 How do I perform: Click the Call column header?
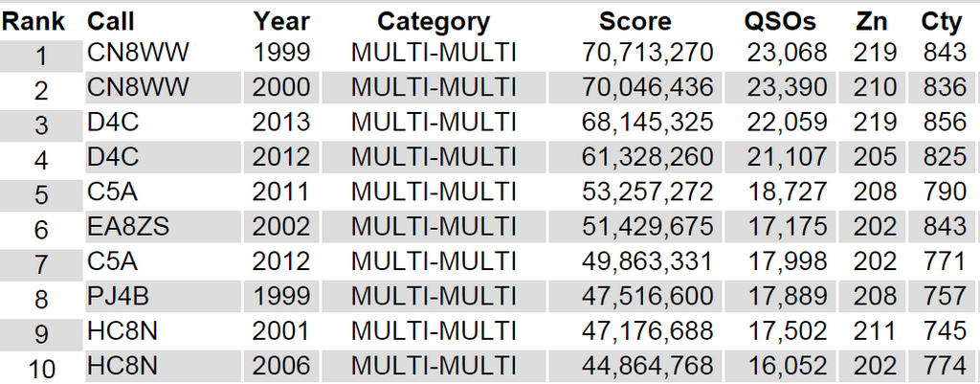pos(111,22)
